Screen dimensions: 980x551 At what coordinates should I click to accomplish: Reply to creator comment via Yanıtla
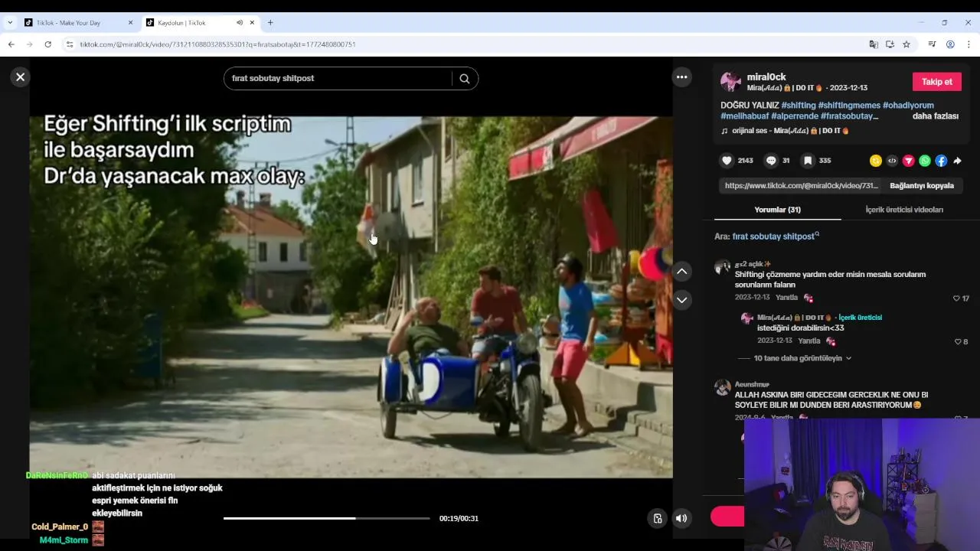[x=808, y=341]
